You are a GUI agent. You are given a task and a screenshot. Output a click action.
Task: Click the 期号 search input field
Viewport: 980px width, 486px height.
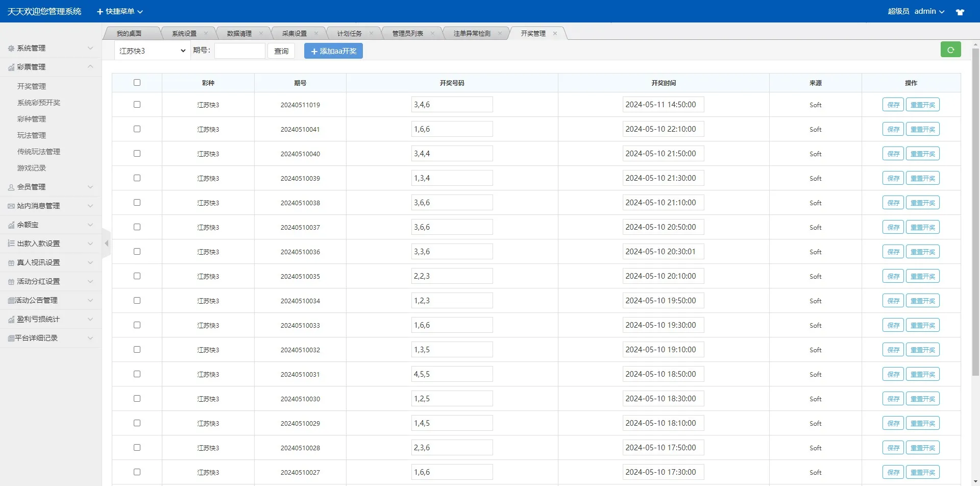pyautogui.click(x=240, y=51)
